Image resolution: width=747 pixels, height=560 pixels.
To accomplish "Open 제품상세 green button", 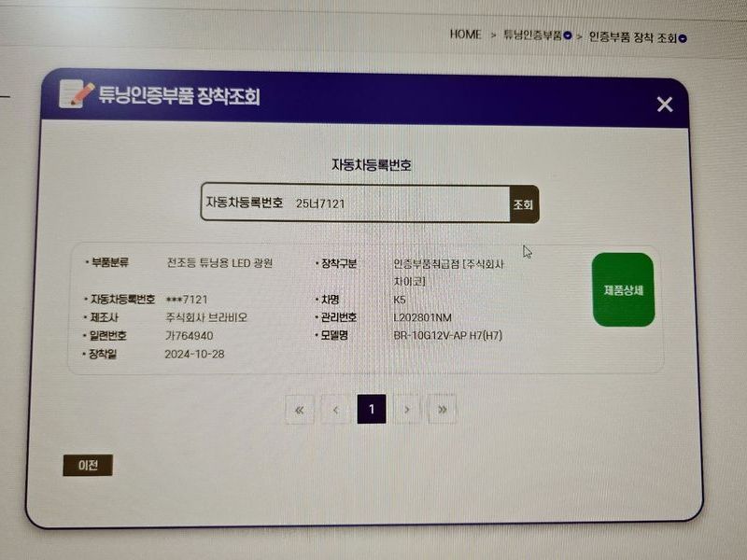I will click(623, 289).
